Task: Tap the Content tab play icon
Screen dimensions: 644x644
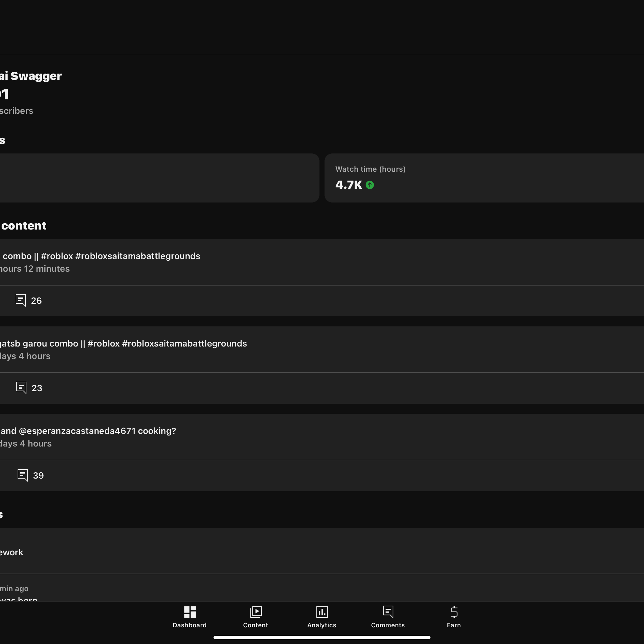Action: 256,612
